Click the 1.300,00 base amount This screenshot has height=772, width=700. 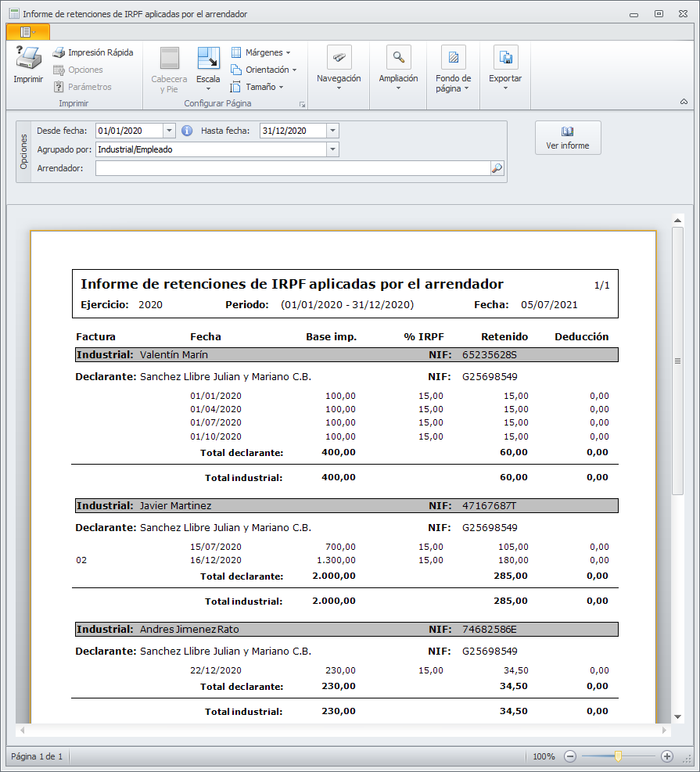(336, 560)
